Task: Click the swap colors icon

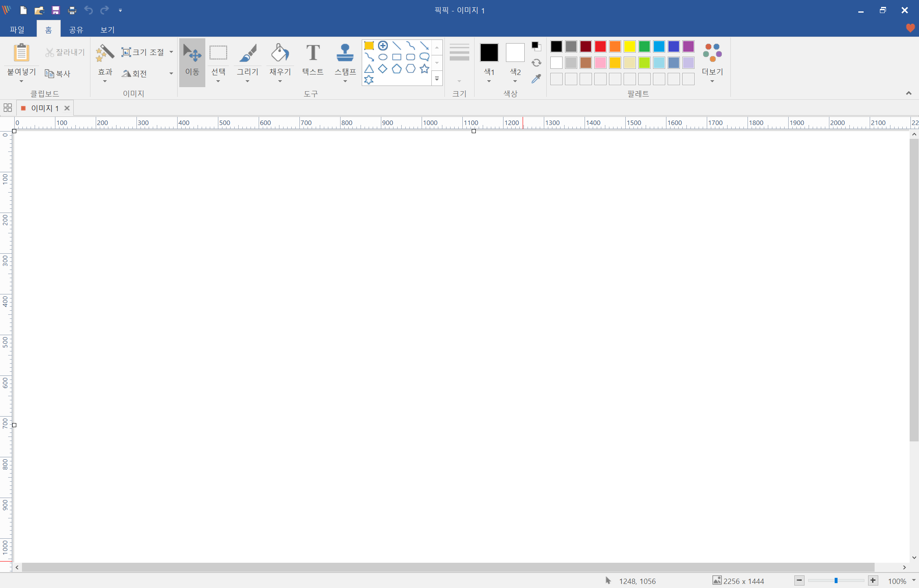Action: (x=536, y=63)
